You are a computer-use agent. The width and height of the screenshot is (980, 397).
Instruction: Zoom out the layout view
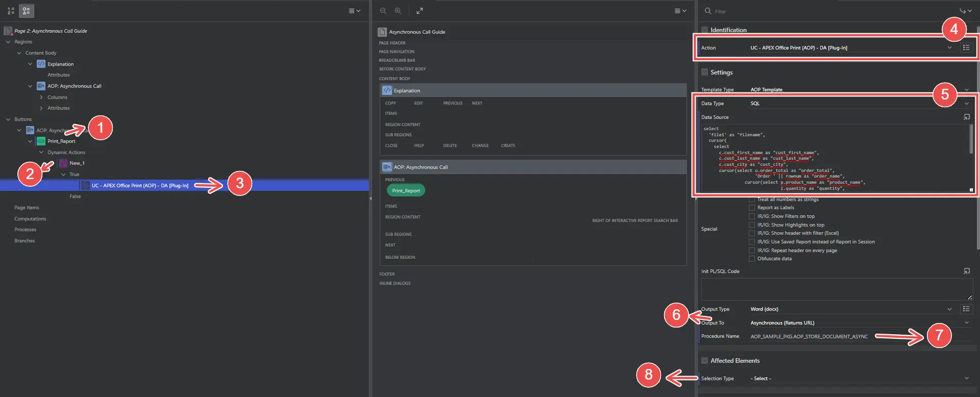pos(383,11)
